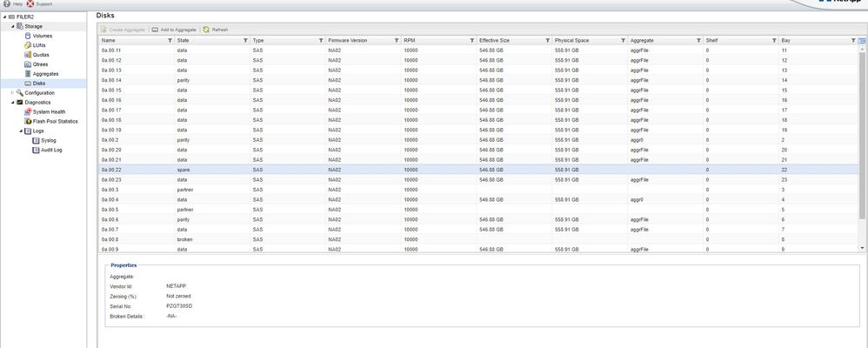868x348 pixels.
Task: Open the Type column filter
Action: tap(321, 40)
